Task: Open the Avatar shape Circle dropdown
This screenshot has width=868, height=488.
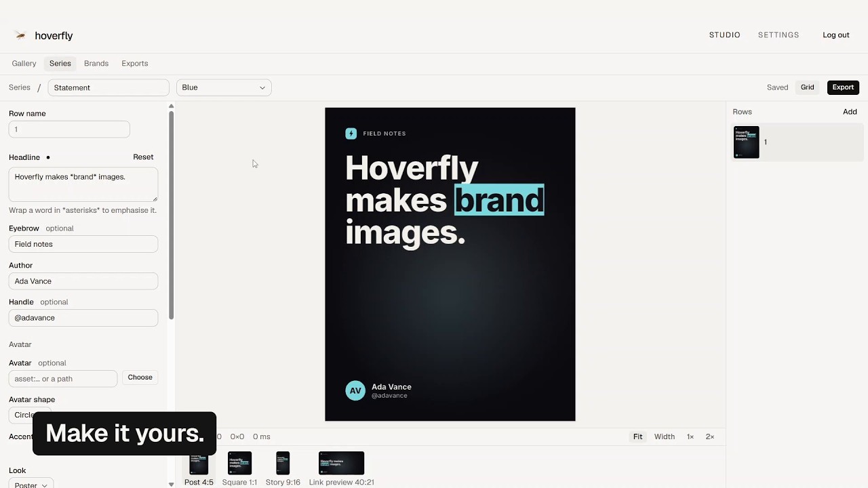Action: tap(30, 415)
